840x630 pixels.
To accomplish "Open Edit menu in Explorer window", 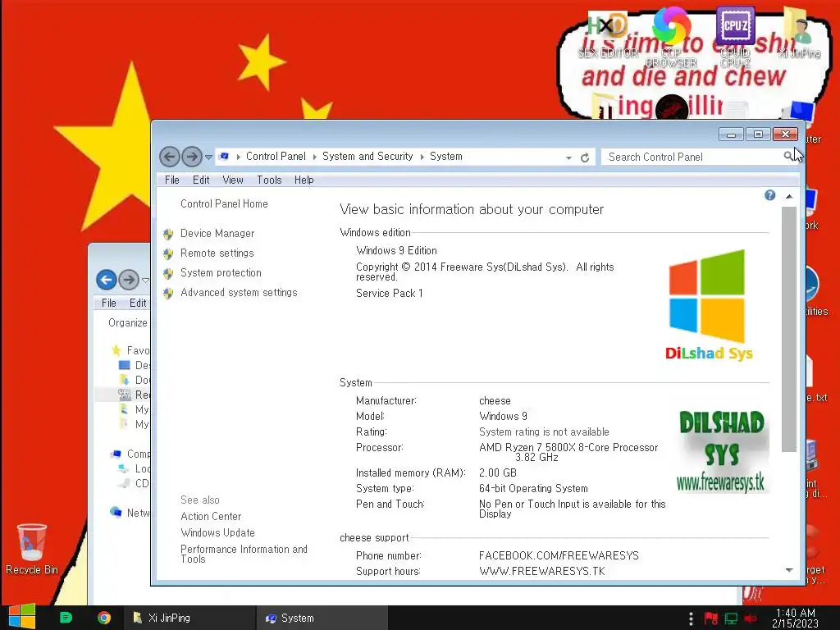I will tap(138, 303).
